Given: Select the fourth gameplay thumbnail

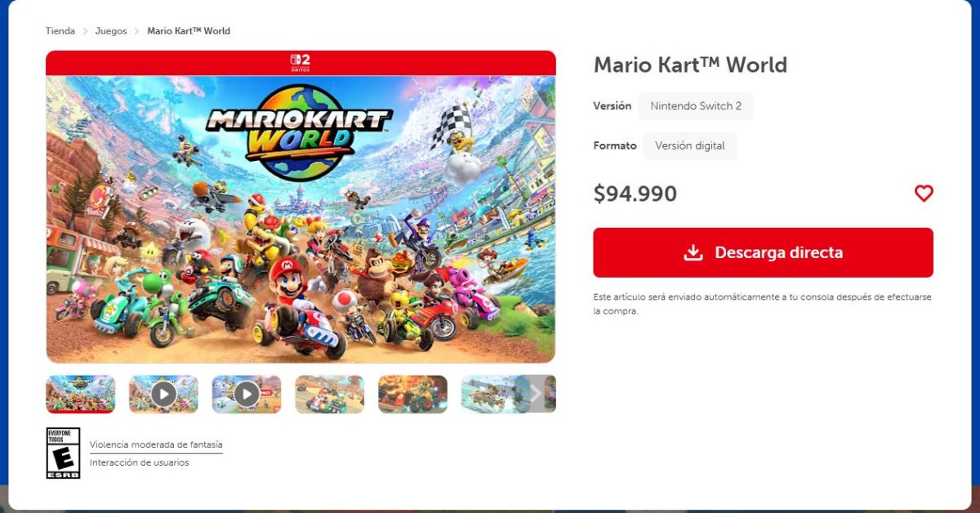Looking at the screenshot, I should tap(330, 395).
